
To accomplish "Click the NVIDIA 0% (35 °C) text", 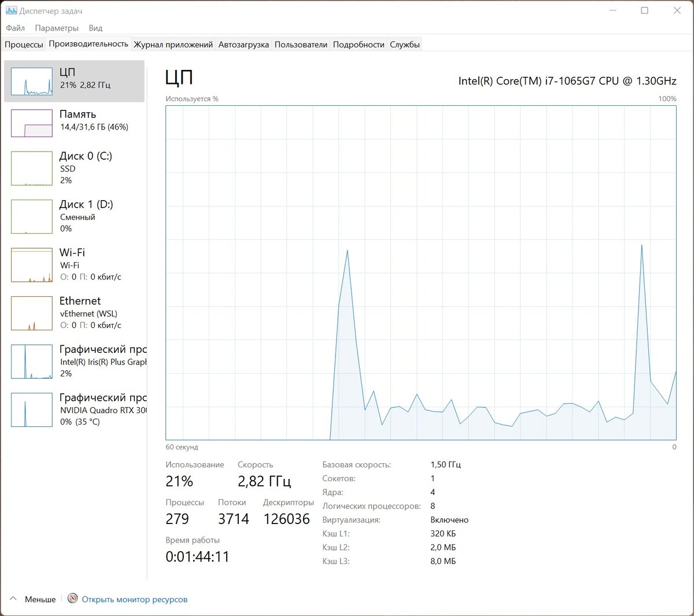I will (x=80, y=422).
